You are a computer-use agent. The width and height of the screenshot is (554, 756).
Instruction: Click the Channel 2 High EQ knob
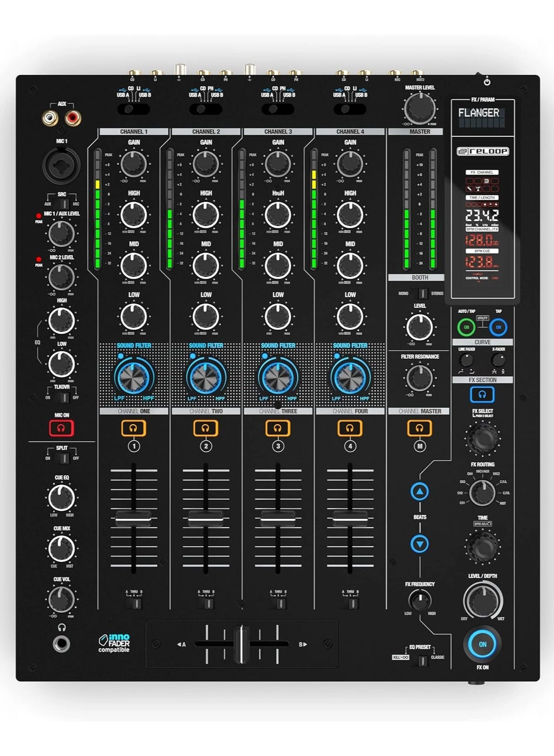206,214
